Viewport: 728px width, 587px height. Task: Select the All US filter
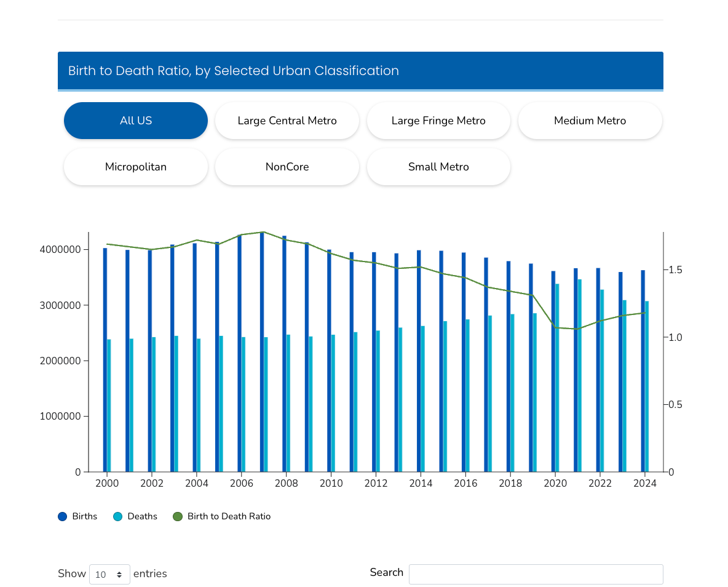click(135, 121)
